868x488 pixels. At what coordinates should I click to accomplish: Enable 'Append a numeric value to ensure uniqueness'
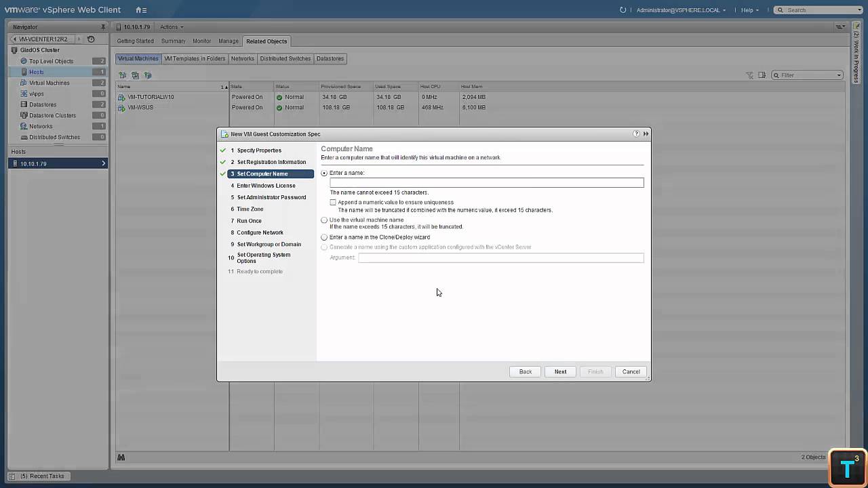tap(333, 202)
